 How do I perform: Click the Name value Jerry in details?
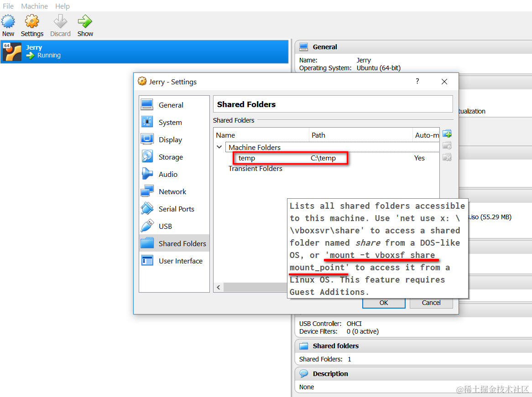click(x=363, y=60)
